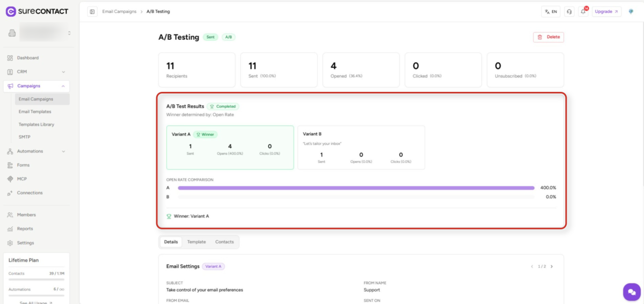This screenshot has height=304, width=644.
Task: Switch to the Contacts tab
Action: click(x=224, y=242)
